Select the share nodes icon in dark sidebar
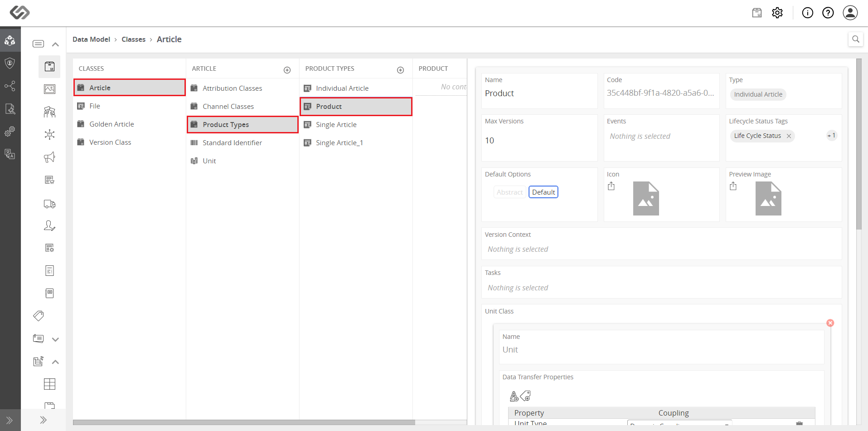868x431 pixels. pos(10,86)
